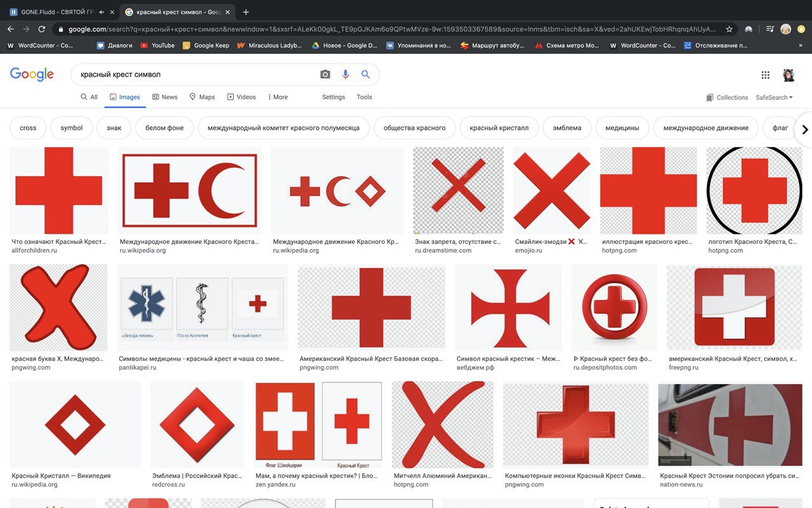This screenshot has height=508, width=812.
Task: Open Знак запрета dreamstime image
Action: (x=458, y=190)
